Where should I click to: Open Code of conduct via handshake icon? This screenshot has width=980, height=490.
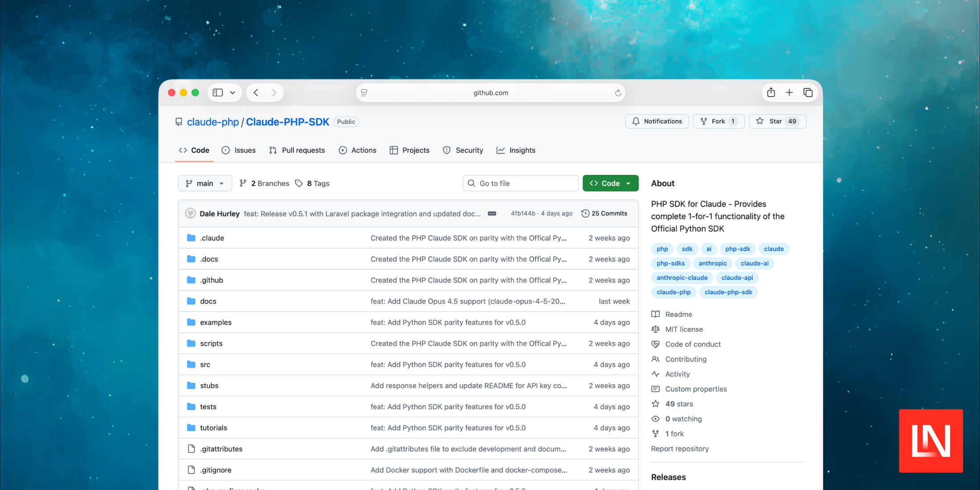tap(656, 344)
